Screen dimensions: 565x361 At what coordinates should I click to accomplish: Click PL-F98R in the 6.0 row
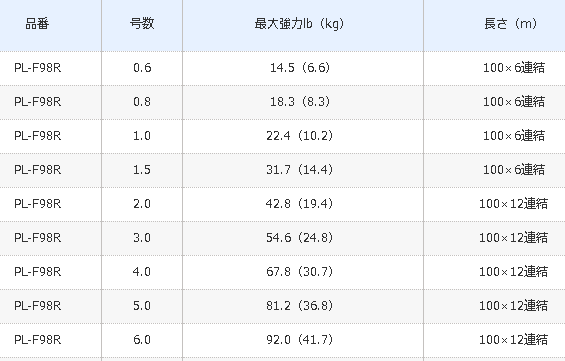tap(37, 340)
